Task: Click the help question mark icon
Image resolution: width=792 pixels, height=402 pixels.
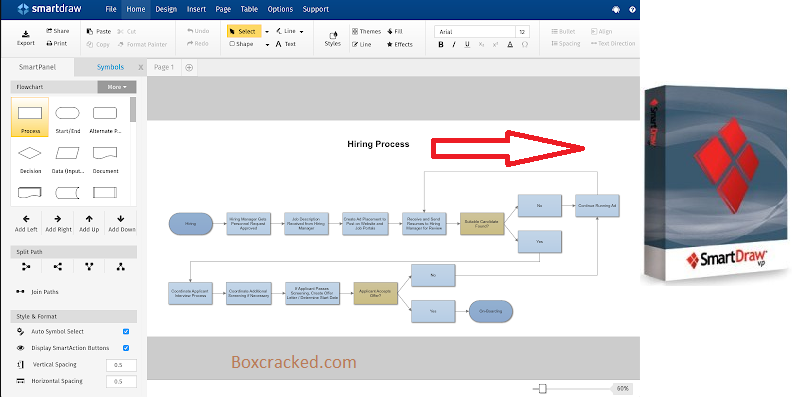Action: [632, 9]
